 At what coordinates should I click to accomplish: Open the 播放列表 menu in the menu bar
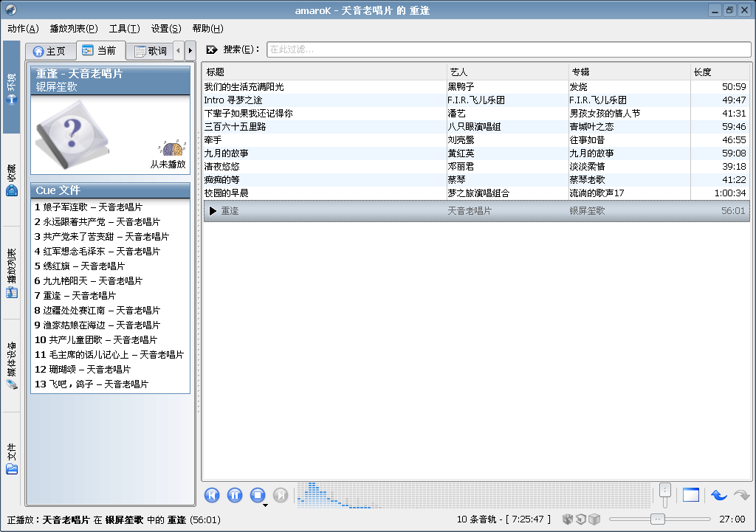click(x=74, y=29)
